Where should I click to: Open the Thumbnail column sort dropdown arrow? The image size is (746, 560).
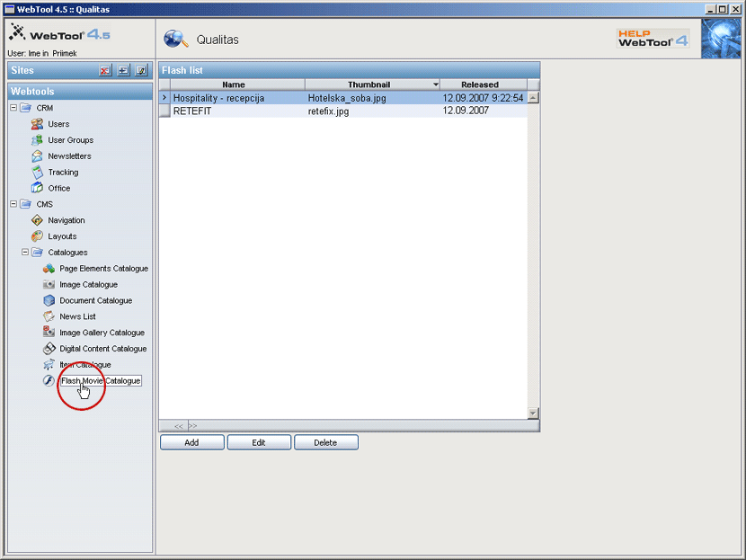click(x=436, y=84)
